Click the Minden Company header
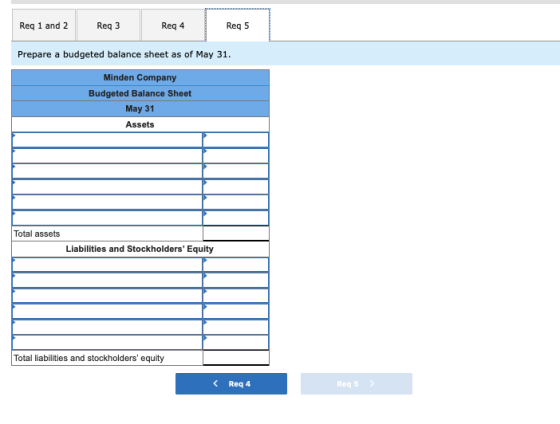The image size is (560, 424). tap(140, 78)
